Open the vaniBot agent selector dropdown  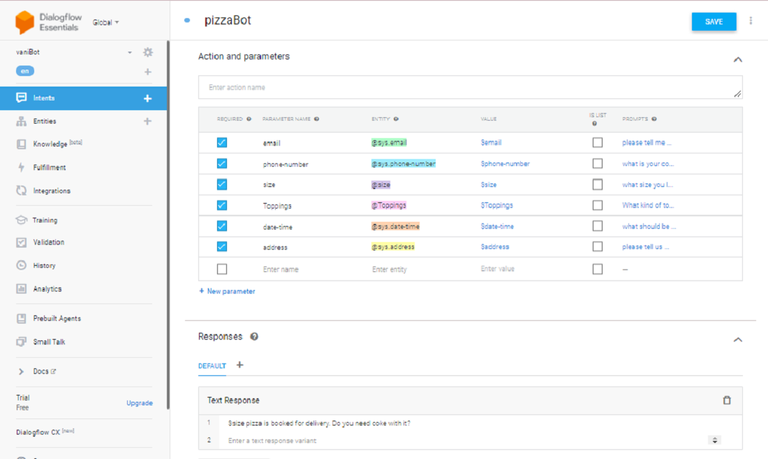[x=130, y=52]
